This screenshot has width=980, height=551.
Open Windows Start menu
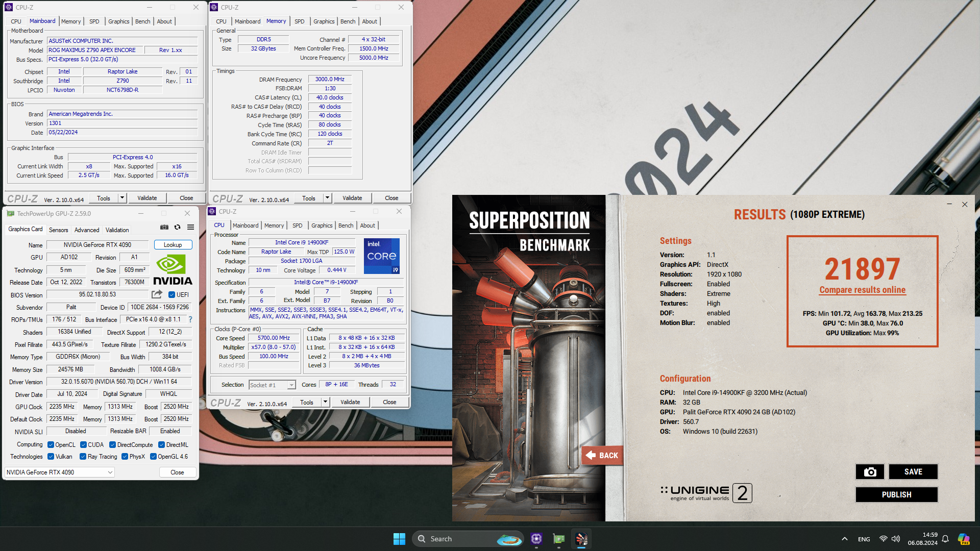(x=399, y=539)
